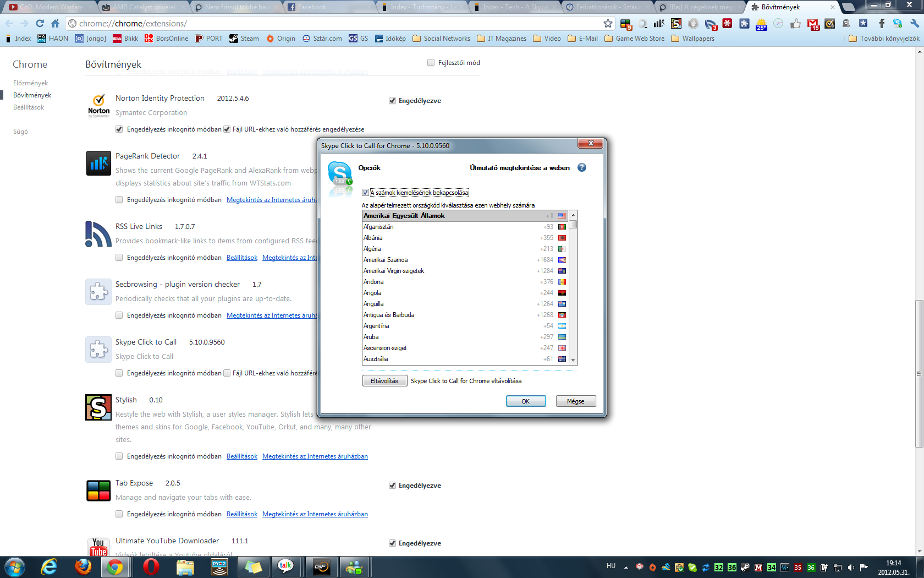
Task: Open the Skype Click to Call toolbar icon
Action: (898, 24)
